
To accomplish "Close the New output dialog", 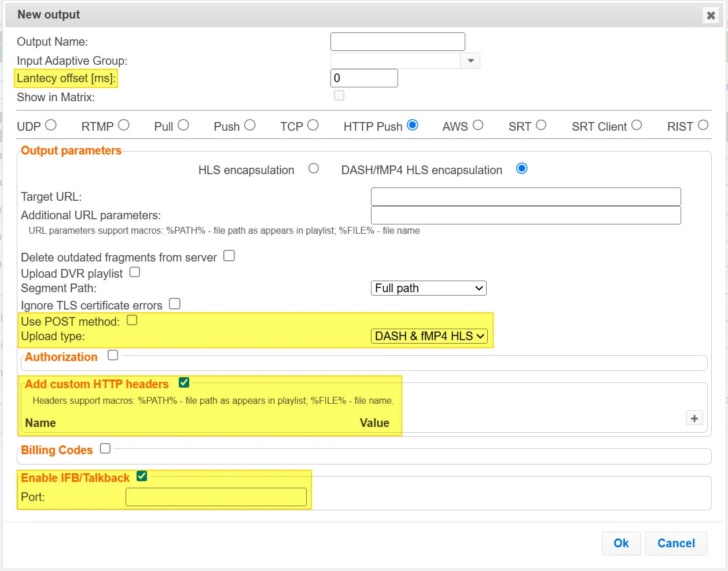I will tap(711, 16).
